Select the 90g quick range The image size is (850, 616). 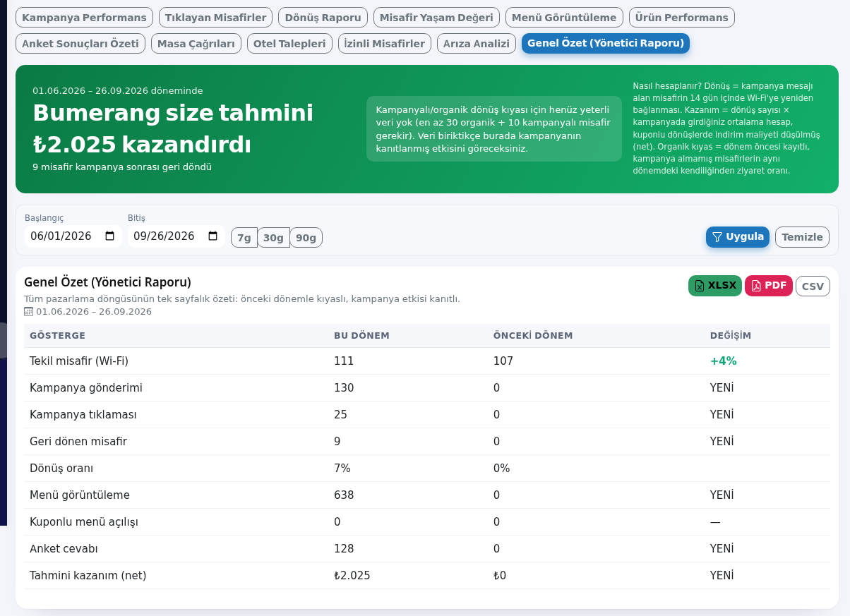306,238
